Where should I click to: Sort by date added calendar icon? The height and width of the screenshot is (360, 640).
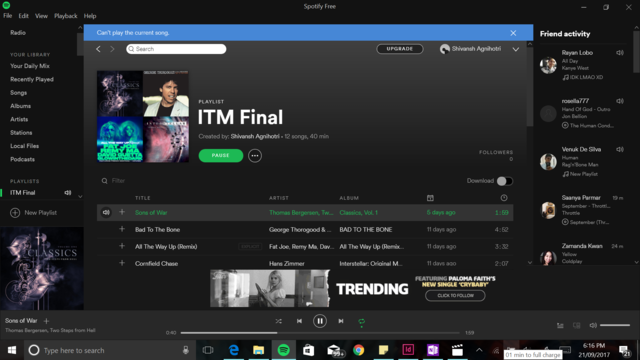pyautogui.click(x=430, y=198)
